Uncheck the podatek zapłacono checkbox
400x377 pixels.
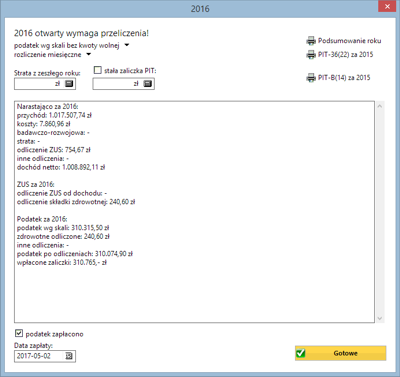[19, 333]
